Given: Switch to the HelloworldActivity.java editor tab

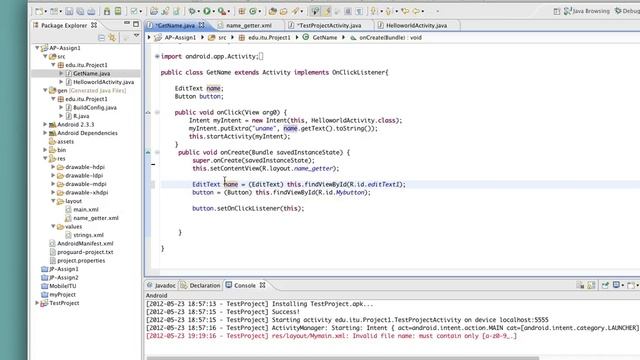Looking at the screenshot, I should coord(416,25).
